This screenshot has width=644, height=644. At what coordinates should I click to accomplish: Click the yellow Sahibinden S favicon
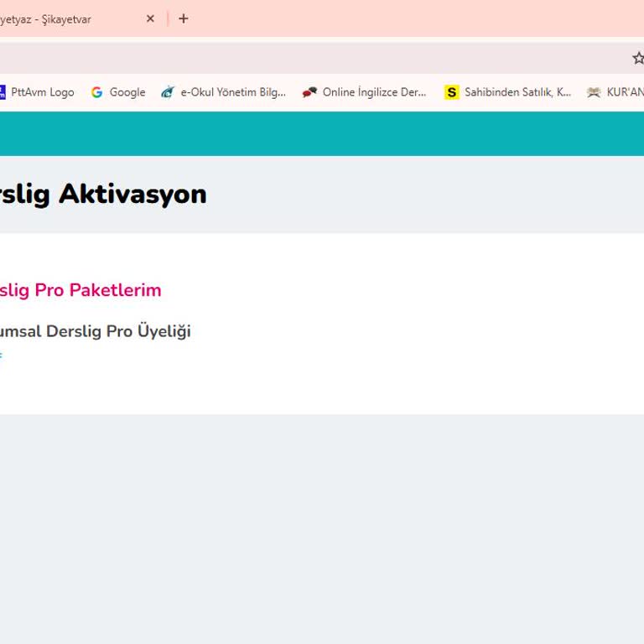pos(452,92)
